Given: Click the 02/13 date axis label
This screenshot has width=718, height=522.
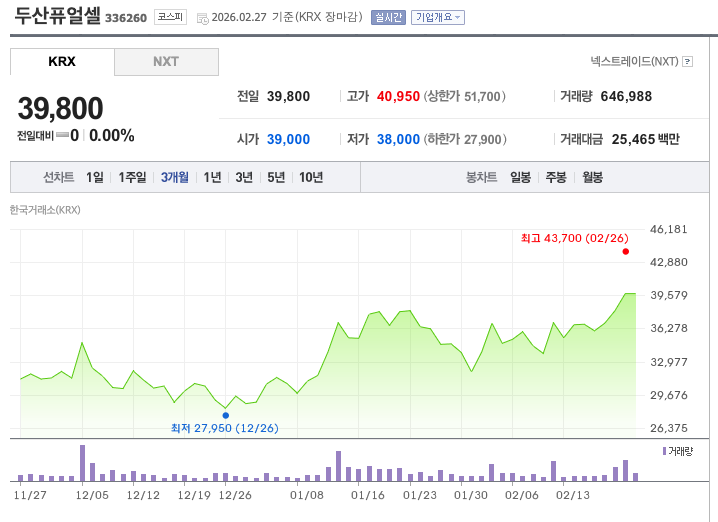Looking at the screenshot, I should 573,495.
